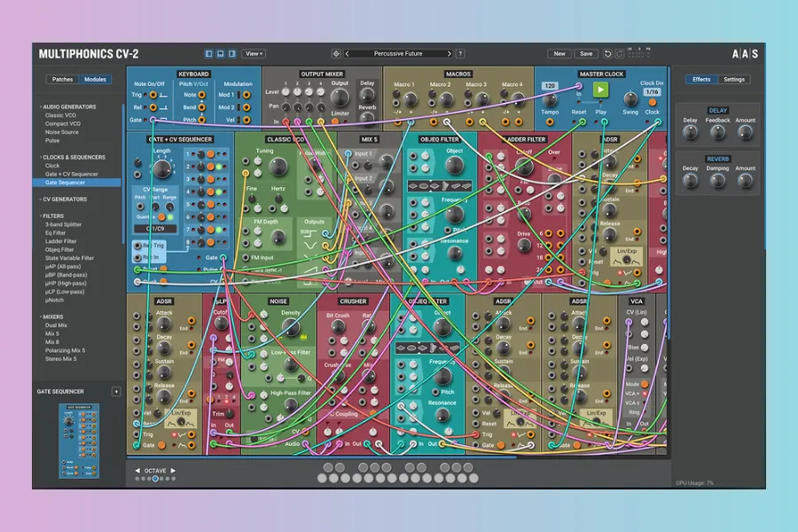Open the View dropdown menu
This screenshot has height=532, width=798.
click(254, 54)
